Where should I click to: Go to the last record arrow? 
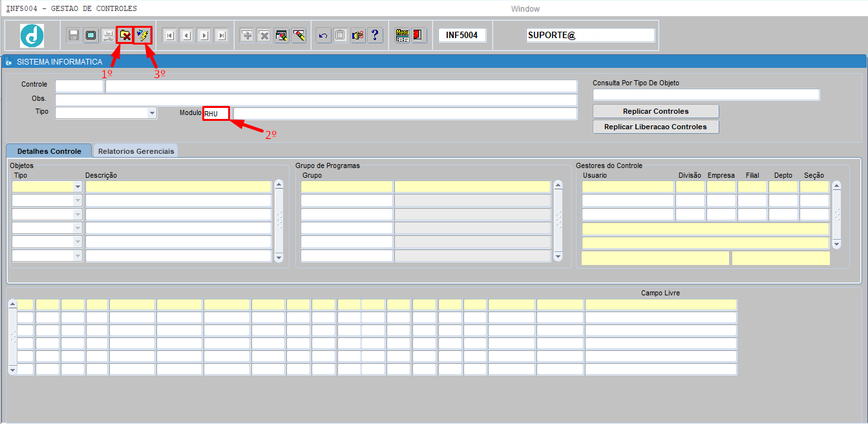click(x=221, y=36)
